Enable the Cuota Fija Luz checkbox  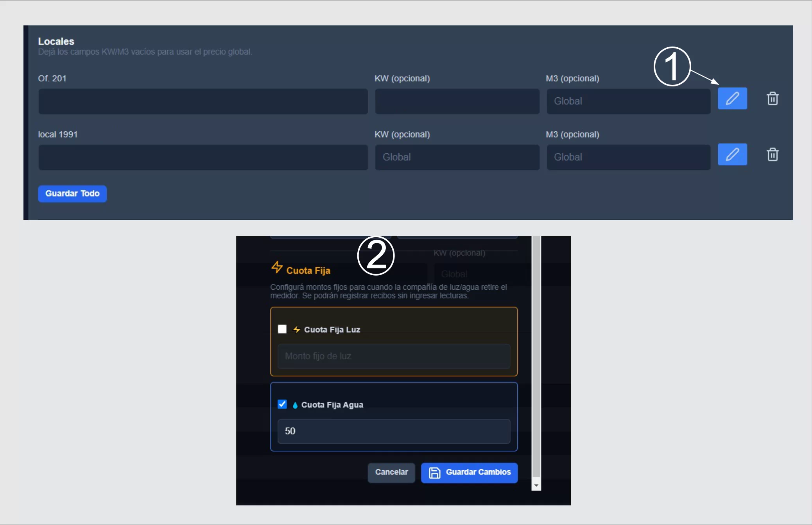click(x=282, y=329)
